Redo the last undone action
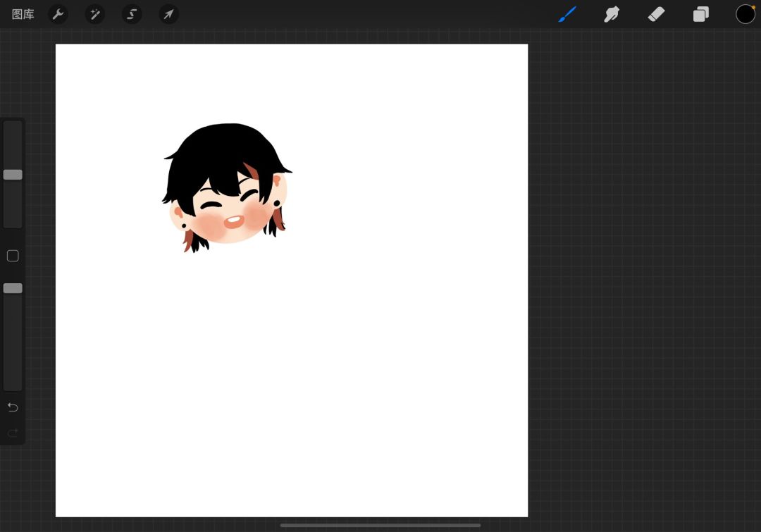 pyautogui.click(x=13, y=433)
